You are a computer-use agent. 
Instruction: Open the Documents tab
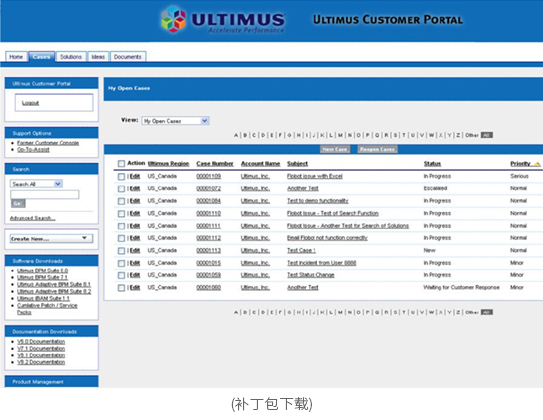click(128, 57)
